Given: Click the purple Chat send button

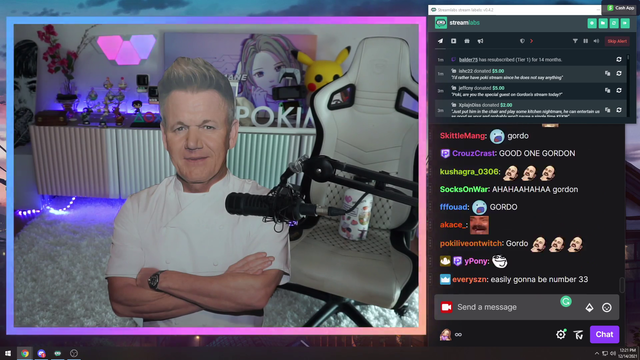Looking at the screenshot, I should click(x=604, y=334).
